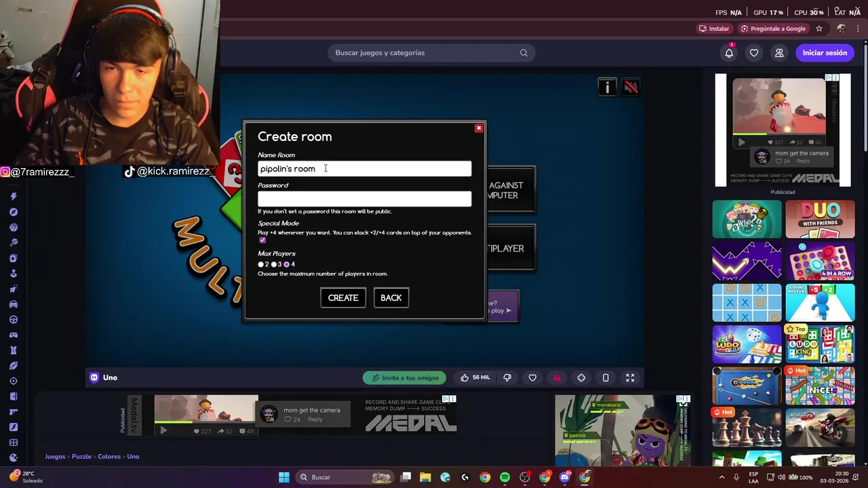Click Iniciar sesión button
The image size is (868, 488).
point(825,53)
